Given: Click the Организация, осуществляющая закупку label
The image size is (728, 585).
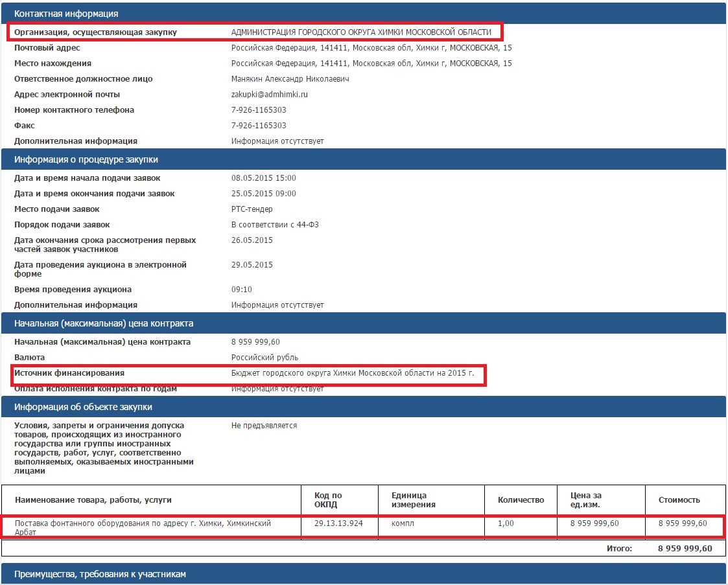Looking at the screenshot, I should [96, 32].
